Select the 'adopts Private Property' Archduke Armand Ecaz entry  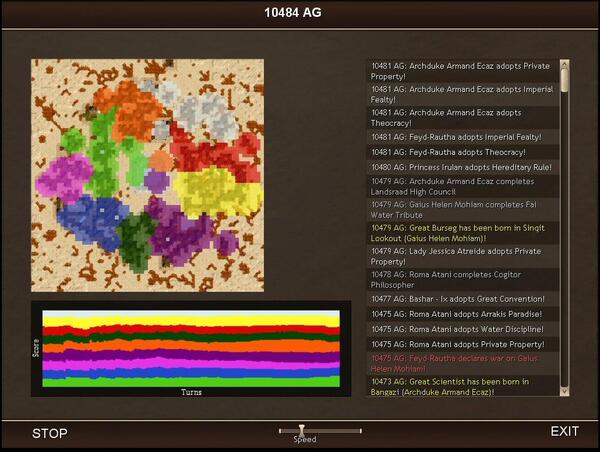[x=463, y=71]
